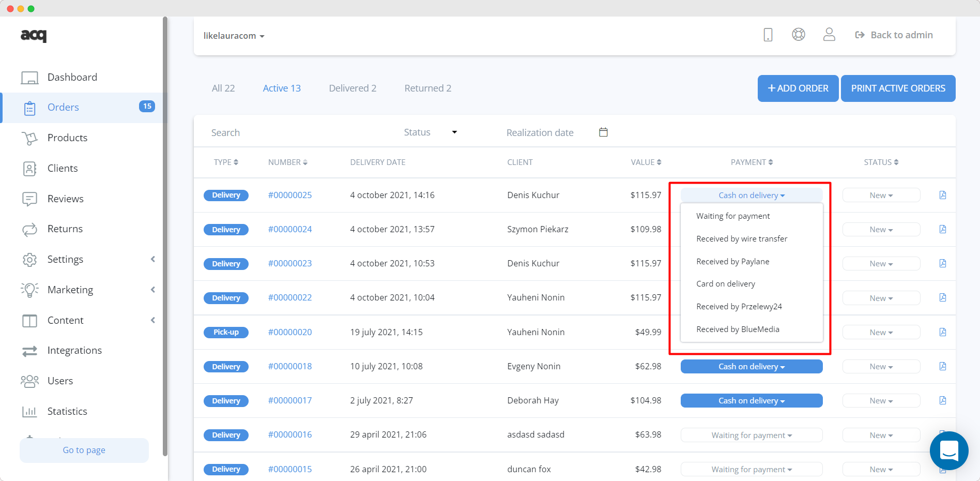Click the Returns arrows icon
Viewport: 980px width, 481px height.
(29, 229)
